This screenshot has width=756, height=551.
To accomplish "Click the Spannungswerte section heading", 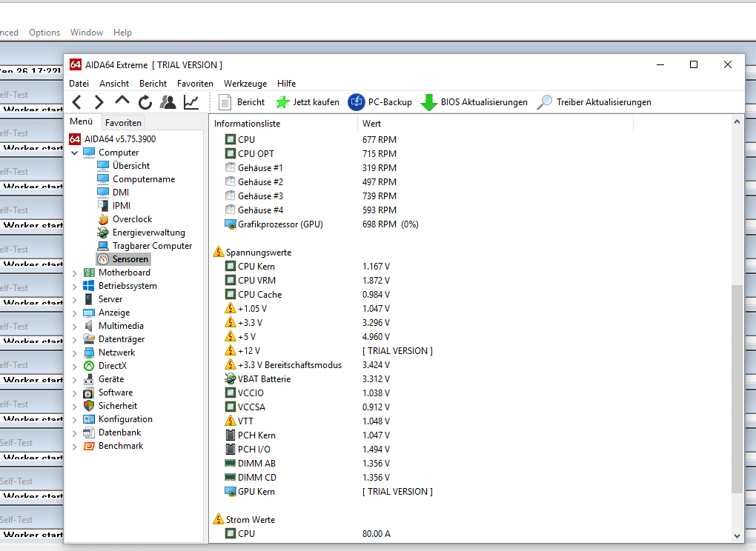I will (253, 253).
